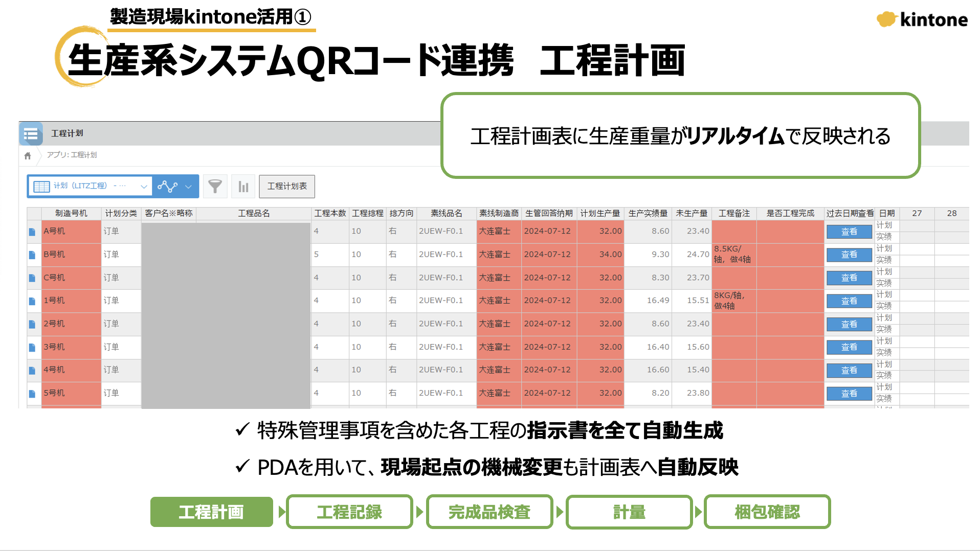Click 查看 button in 1号机 row
This screenshot has width=980, height=551.
849,301
